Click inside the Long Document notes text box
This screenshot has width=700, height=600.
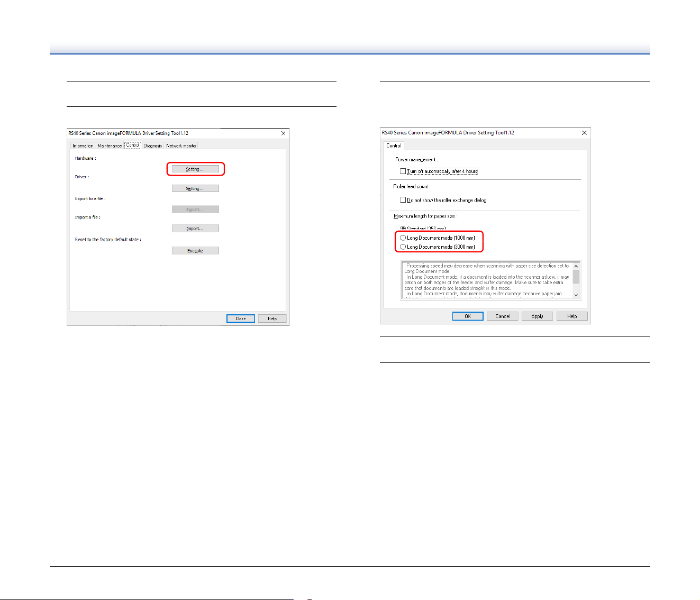coord(487,280)
